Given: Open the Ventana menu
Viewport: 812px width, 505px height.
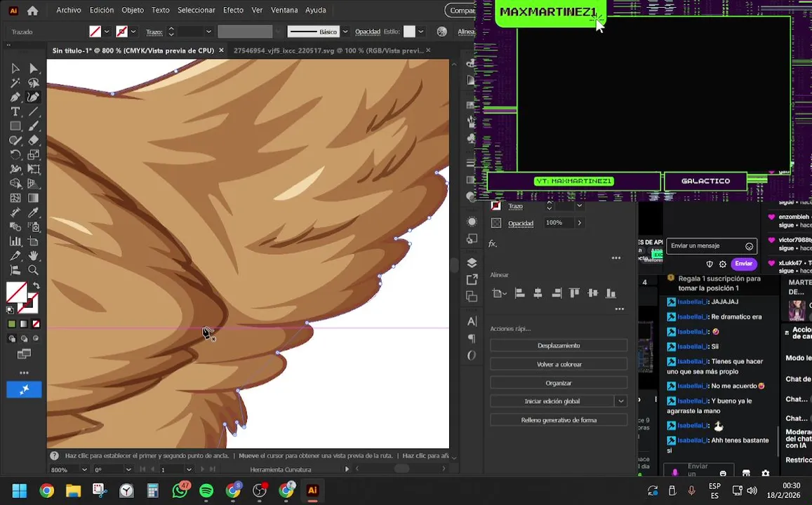Looking at the screenshot, I should click(284, 10).
